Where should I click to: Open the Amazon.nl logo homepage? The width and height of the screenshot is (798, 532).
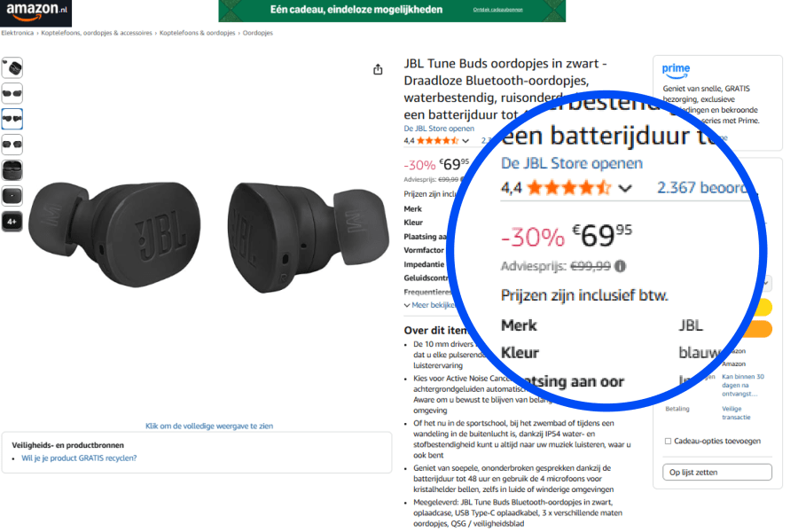click(35, 12)
